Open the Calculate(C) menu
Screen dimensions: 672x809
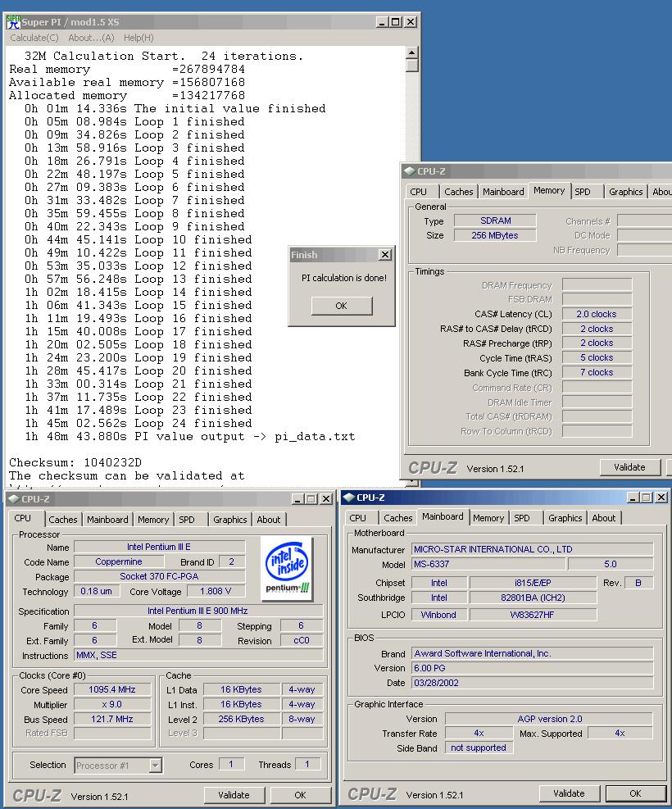[34, 38]
